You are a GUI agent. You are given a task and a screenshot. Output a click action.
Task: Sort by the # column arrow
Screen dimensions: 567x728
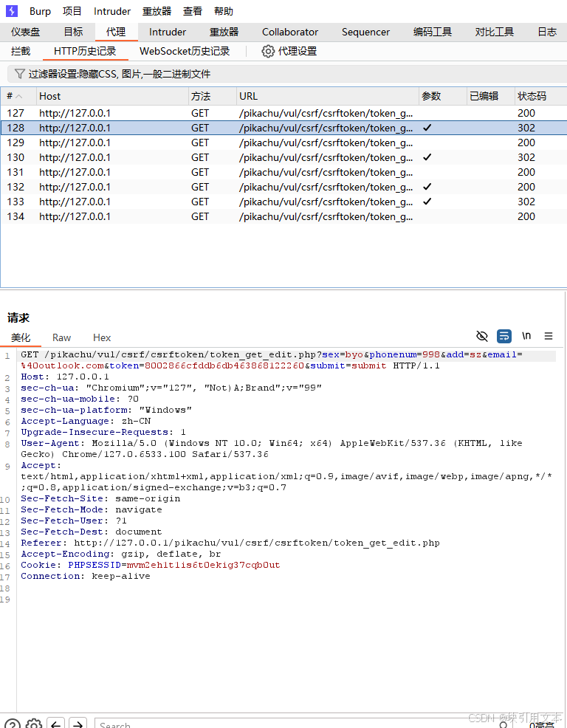click(x=19, y=96)
